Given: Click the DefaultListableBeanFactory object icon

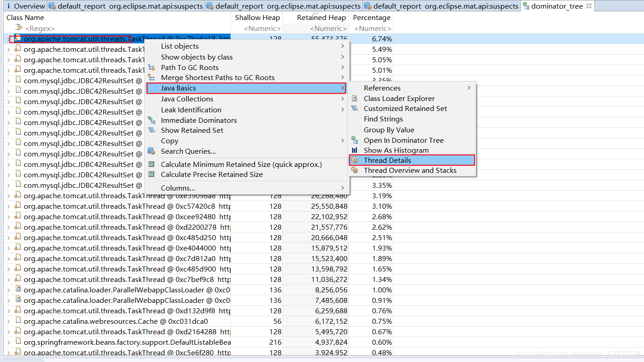Looking at the screenshot, I should pyautogui.click(x=18, y=342).
